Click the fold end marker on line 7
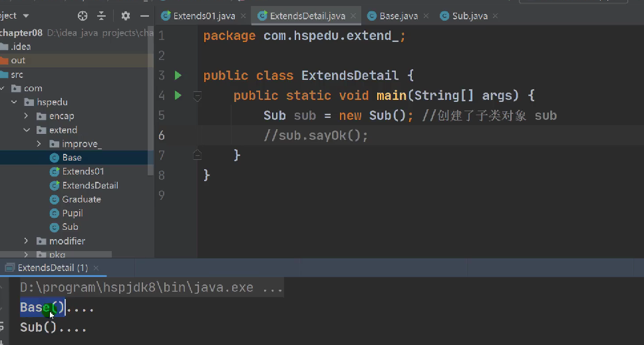Image resolution: width=644 pixels, height=345 pixels. [197, 155]
